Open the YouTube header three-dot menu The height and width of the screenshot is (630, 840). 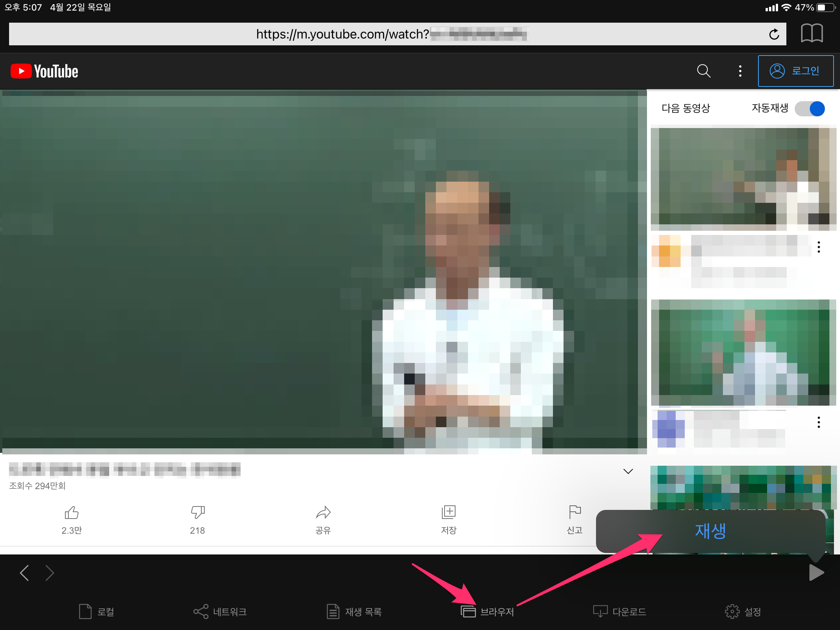coord(740,71)
